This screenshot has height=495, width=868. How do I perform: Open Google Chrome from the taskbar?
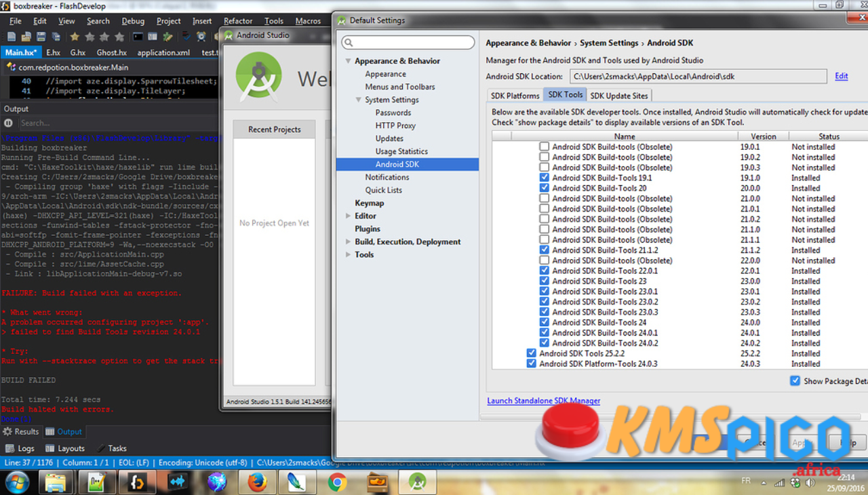pyautogui.click(x=337, y=482)
